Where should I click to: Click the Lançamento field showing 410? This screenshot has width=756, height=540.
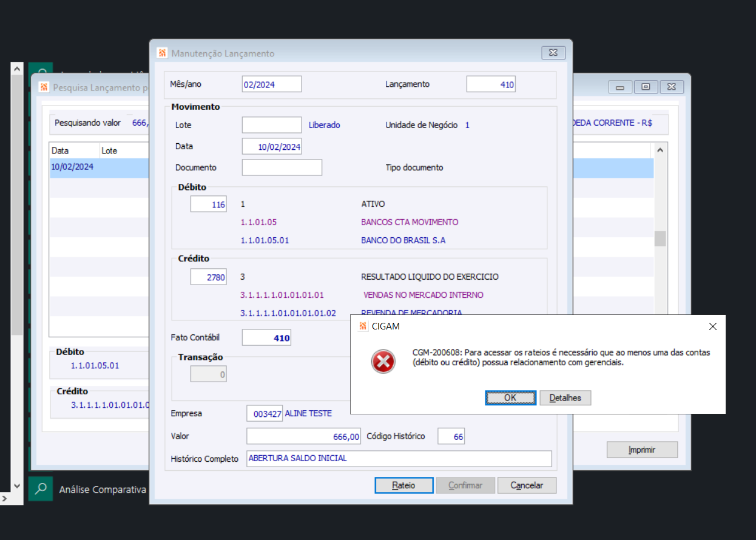pos(491,84)
